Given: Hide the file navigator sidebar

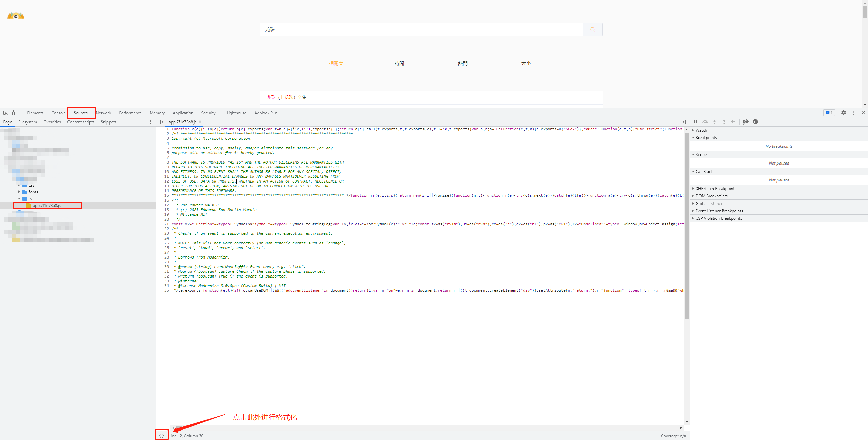Looking at the screenshot, I should click(162, 122).
